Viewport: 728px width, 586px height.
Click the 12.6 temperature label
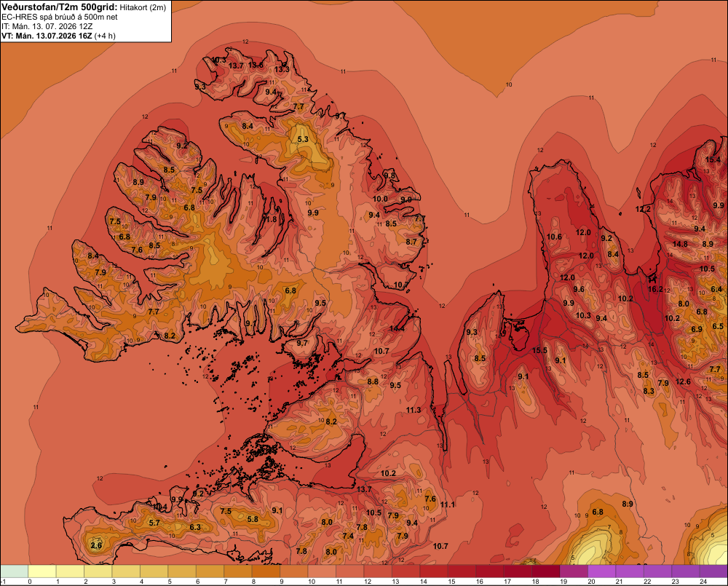(x=683, y=381)
